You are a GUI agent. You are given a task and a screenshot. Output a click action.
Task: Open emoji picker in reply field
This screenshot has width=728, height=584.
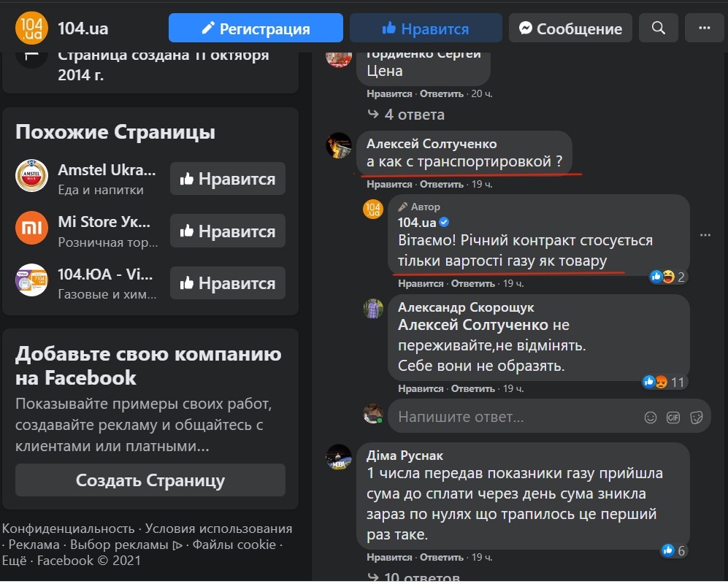651,418
